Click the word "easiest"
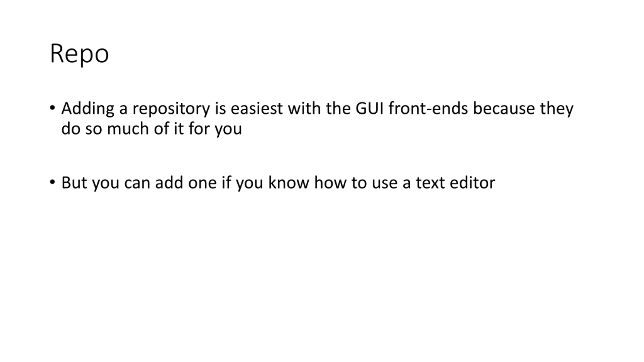This screenshot has width=644, height=362. 257,109
